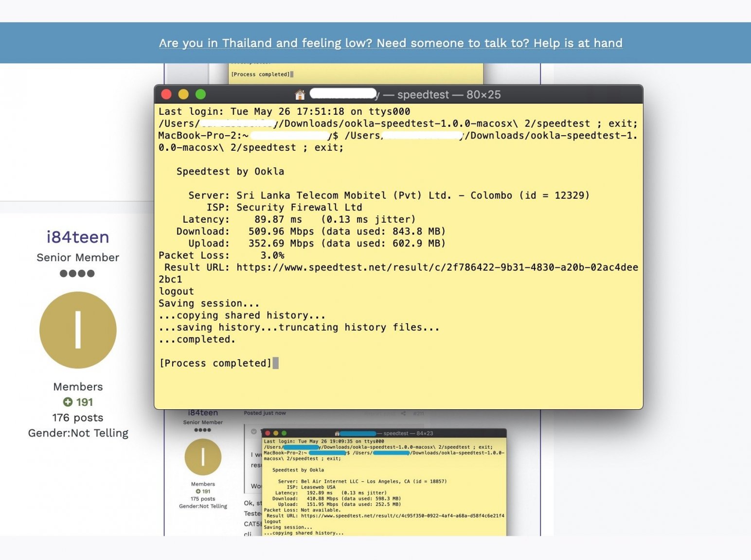Image resolution: width=751 pixels, height=560 pixels.
Task: Click large gold 'I' avatar of i84teen
Action: [x=78, y=330]
